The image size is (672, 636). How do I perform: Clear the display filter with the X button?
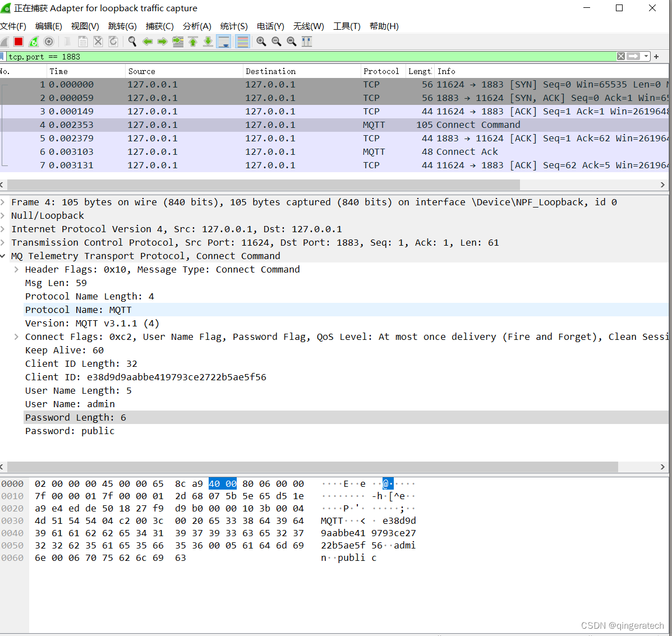click(x=622, y=56)
